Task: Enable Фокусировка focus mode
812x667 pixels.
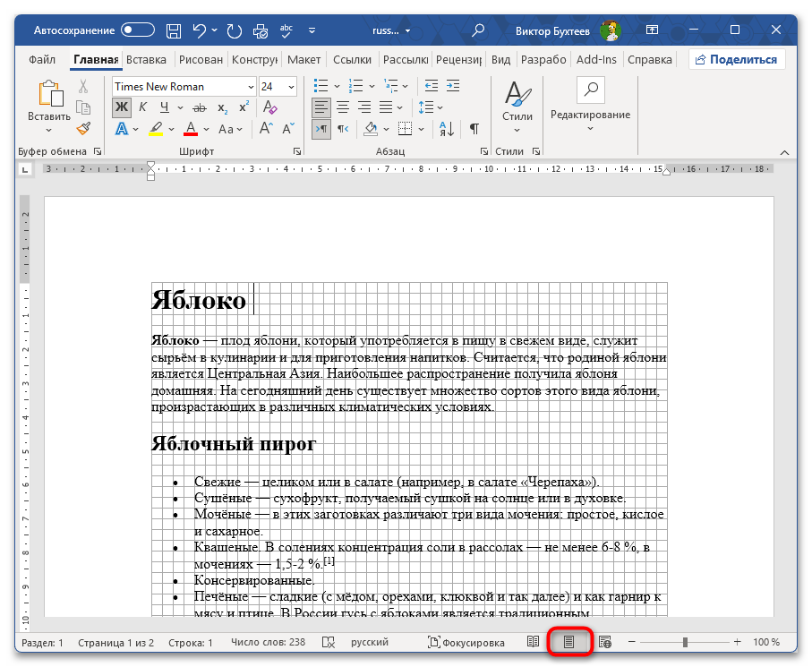Action: point(466,643)
